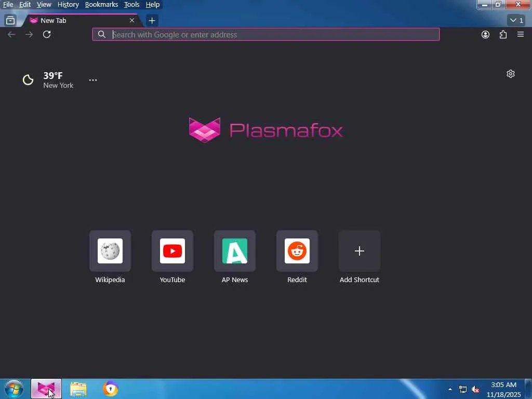Open the weather widget options menu
Screen dimensions: 532x399
[93, 80]
